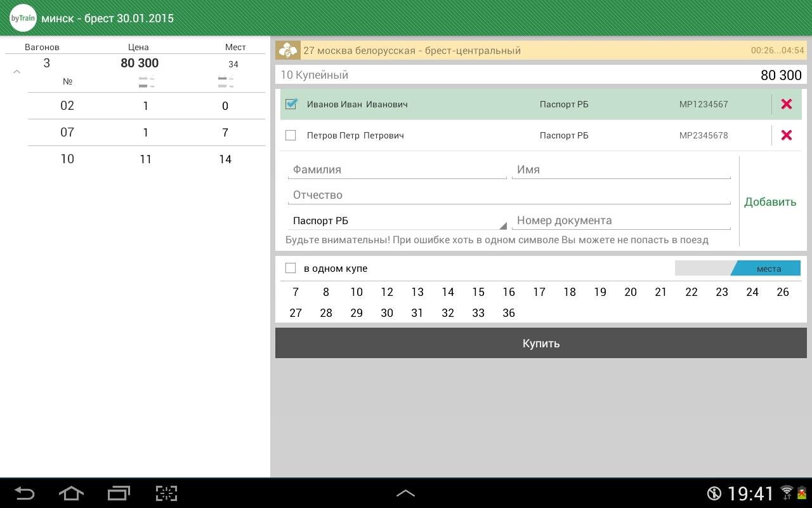Pick seat number 12
This screenshot has width=812, height=508.
click(x=387, y=292)
